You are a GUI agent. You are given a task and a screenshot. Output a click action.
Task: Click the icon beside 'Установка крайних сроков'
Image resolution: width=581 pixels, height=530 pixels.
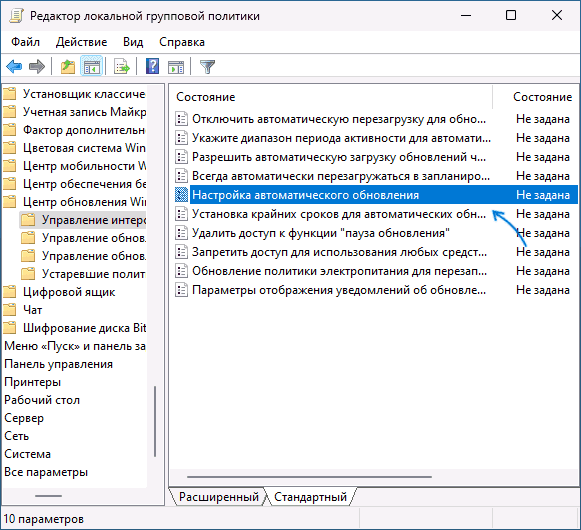pos(181,214)
